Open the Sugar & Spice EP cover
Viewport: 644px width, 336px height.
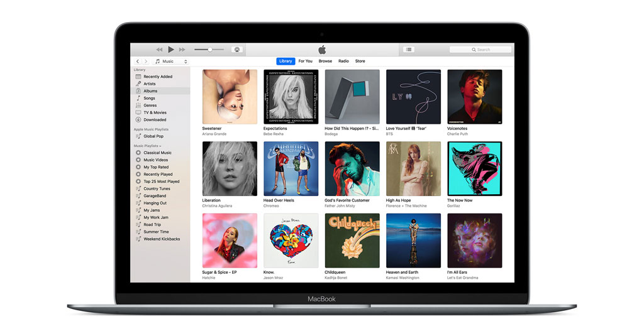(x=230, y=241)
